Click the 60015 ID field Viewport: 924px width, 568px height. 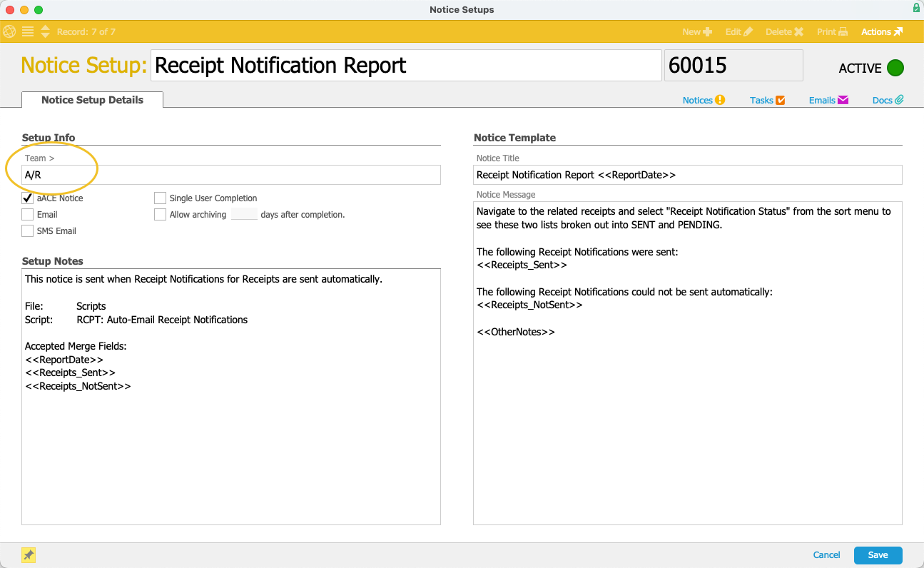tap(733, 66)
